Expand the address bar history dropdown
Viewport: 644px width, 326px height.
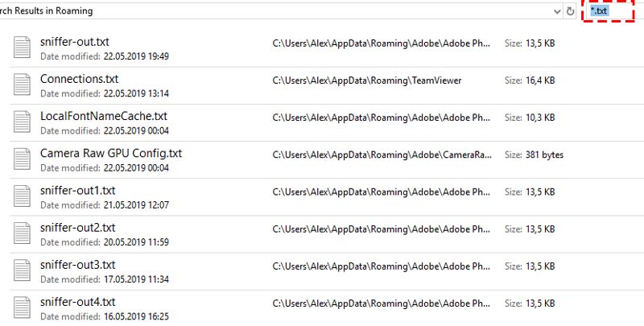tap(557, 11)
